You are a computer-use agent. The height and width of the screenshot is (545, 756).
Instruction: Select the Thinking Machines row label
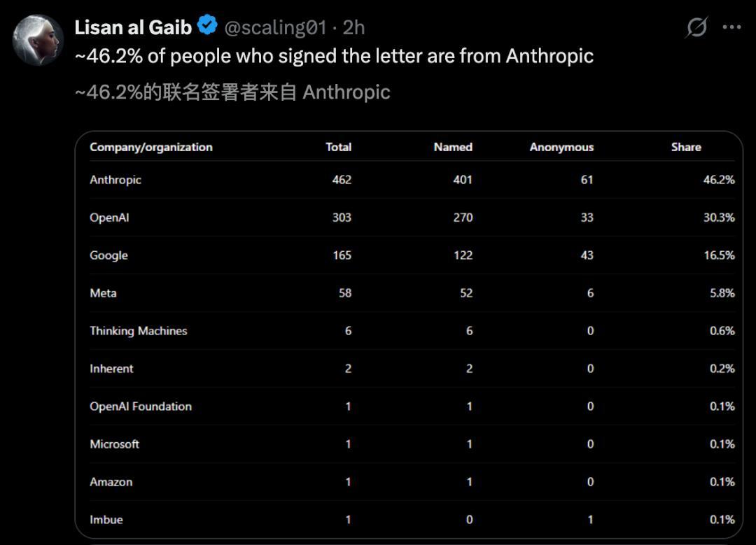[x=139, y=330]
